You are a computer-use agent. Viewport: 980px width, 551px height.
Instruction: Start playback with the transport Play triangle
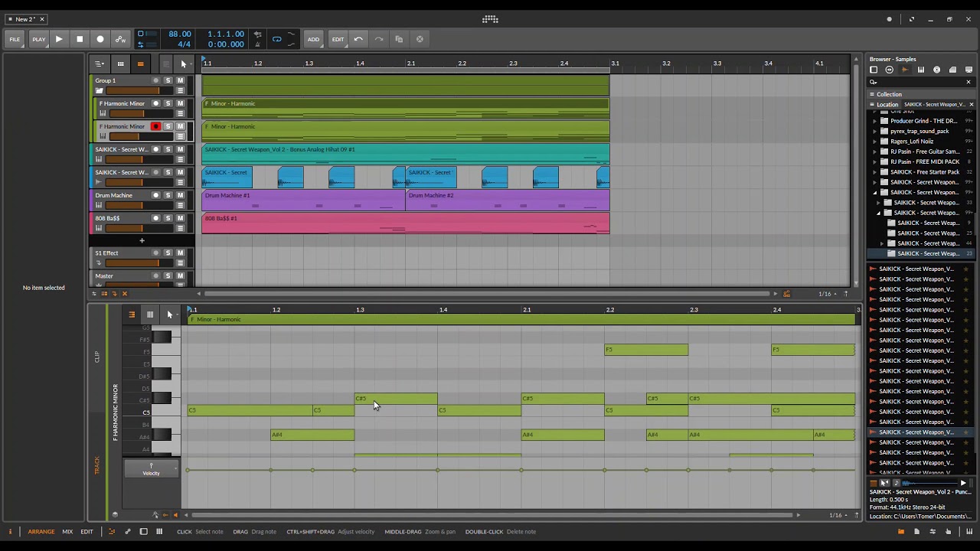59,39
